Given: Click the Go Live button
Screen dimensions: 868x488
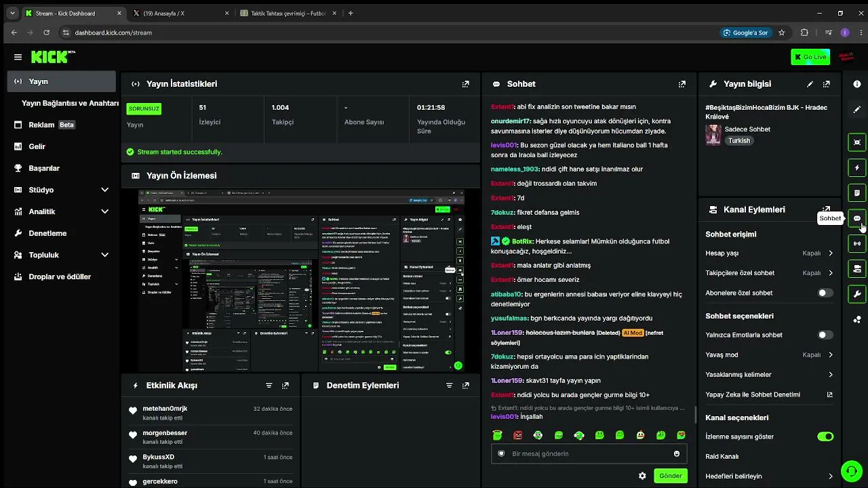Looking at the screenshot, I should click(810, 57).
